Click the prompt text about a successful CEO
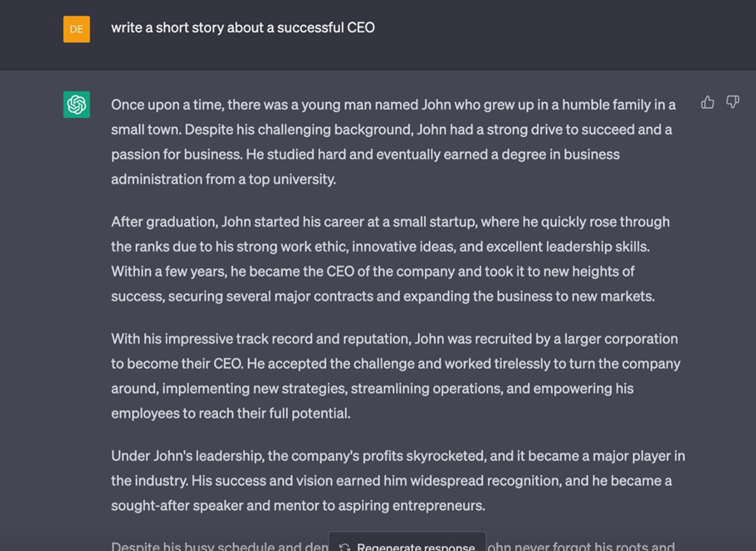Image resolution: width=756 pixels, height=551 pixels. tap(243, 28)
